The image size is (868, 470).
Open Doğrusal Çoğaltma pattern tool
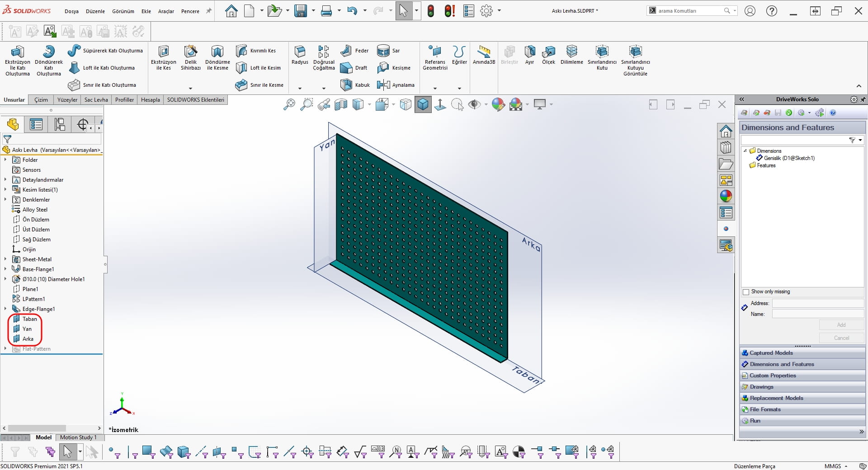324,58
